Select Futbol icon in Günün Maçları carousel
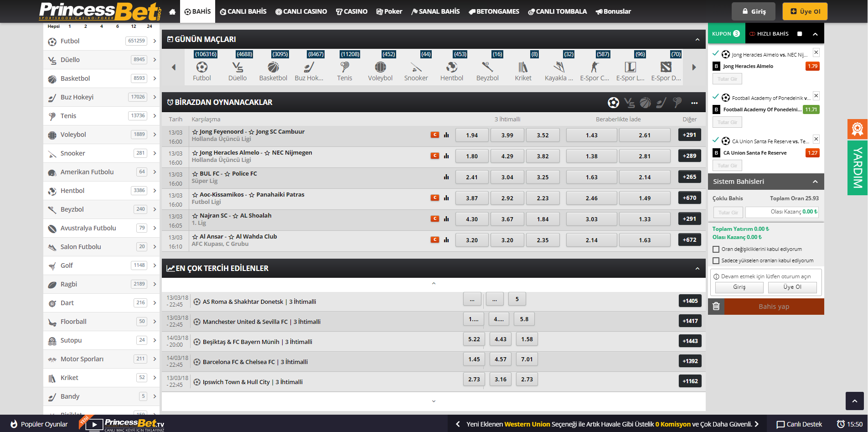Screen dimensions: 868x432 [202, 67]
